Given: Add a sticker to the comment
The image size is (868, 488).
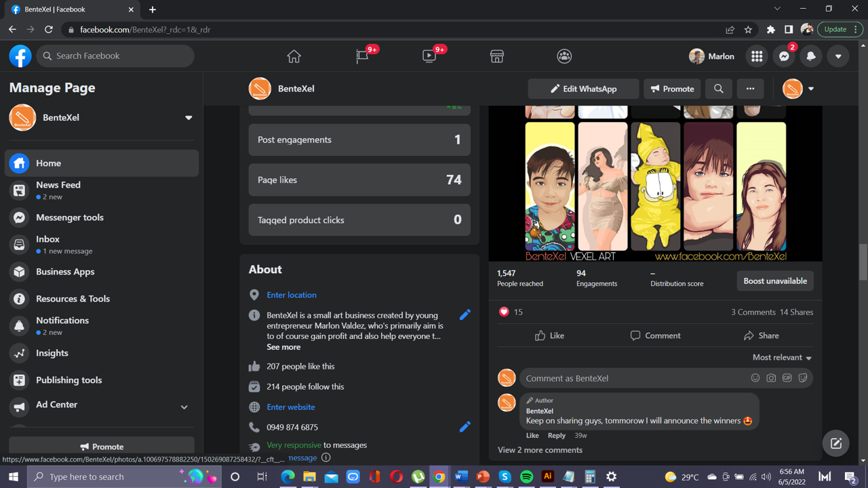Looking at the screenshot, I should [x=803, y=378].
